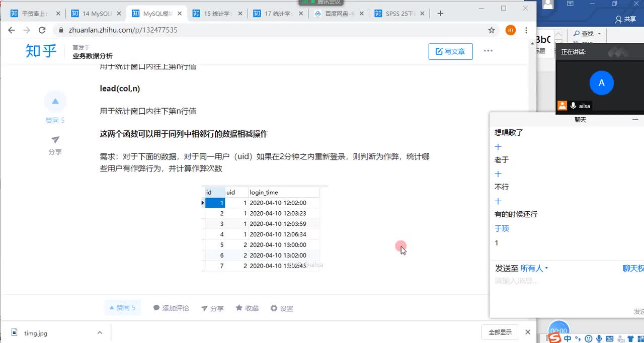
Task: Open a new browser tab
Action: pyautogui.click(x=440, y=14)
